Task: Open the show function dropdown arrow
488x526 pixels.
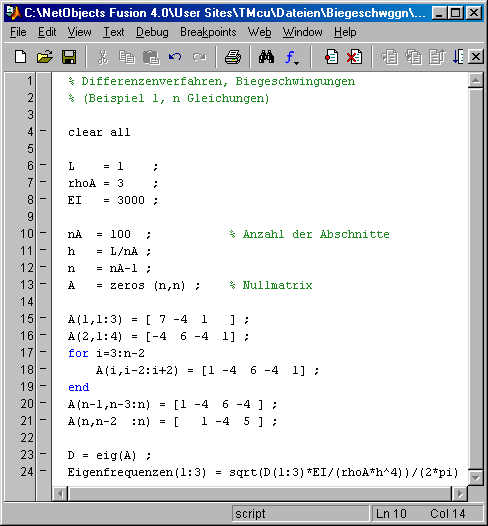Action: click(296, 63)
